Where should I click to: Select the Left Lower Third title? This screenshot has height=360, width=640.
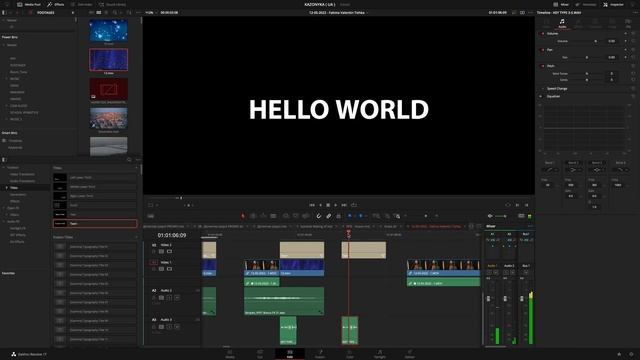click(95, 178)
